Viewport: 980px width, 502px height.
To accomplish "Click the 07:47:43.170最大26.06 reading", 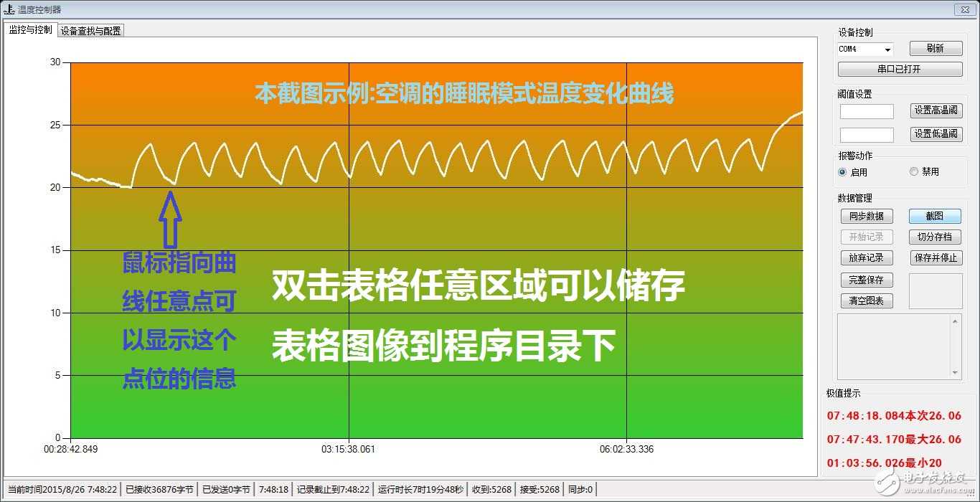I will [x=894, y=439].
